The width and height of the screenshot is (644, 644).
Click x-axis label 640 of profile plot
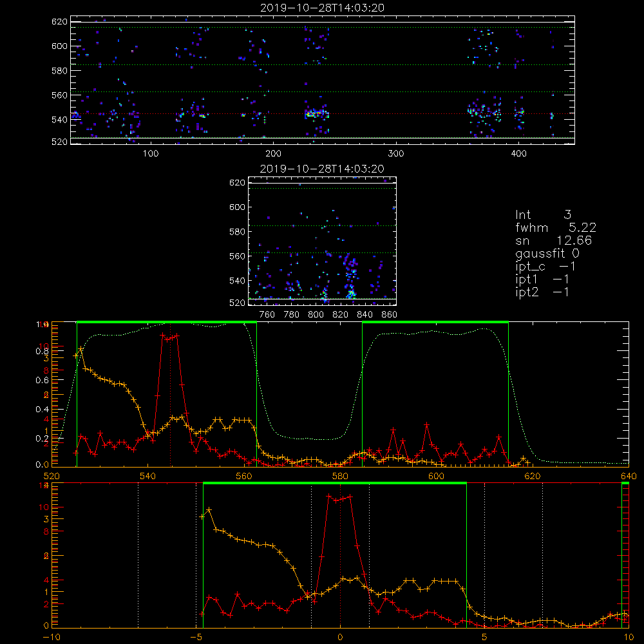[629, 476]
